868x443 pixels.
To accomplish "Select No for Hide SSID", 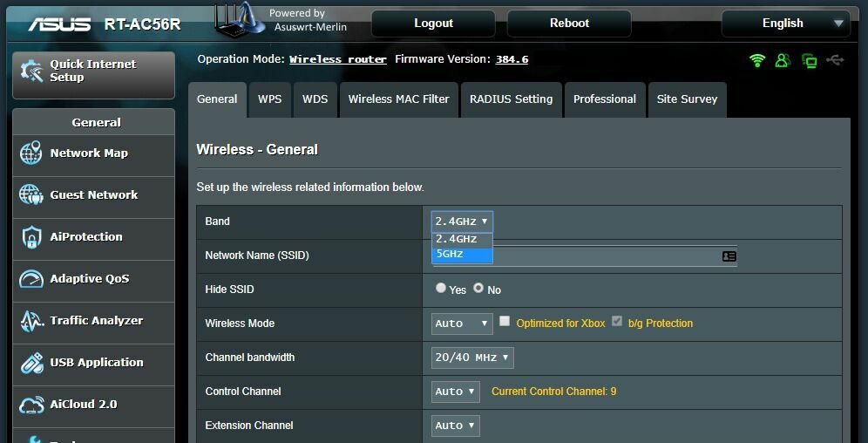I will coord(478,288).
